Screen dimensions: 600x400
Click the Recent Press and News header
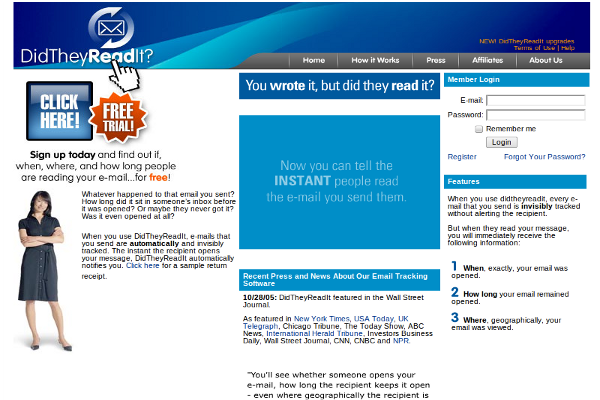339,280
